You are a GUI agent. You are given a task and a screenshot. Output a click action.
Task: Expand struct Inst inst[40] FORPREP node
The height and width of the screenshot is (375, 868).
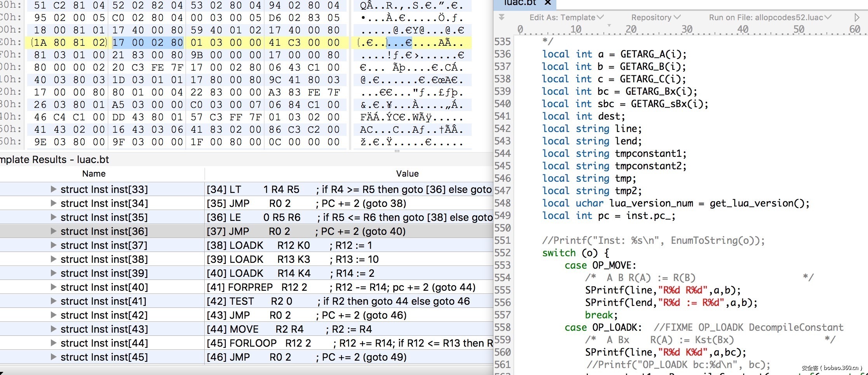[54, 287]
